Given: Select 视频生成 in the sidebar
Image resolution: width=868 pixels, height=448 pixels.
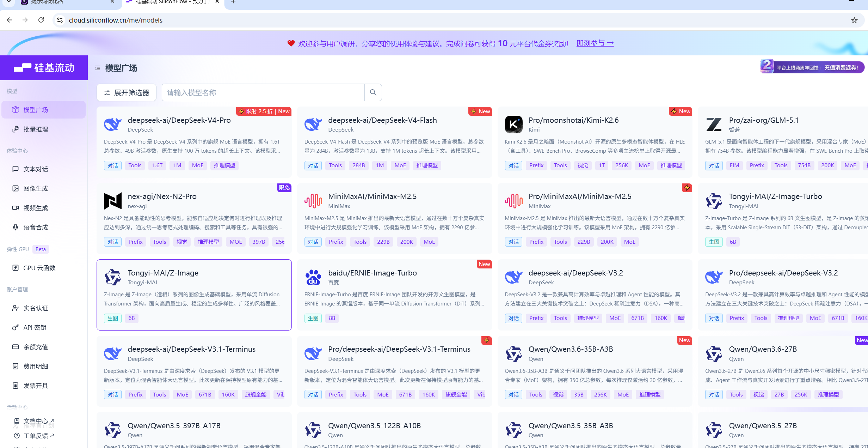Looking at the screenshot, I should (44, 208).
